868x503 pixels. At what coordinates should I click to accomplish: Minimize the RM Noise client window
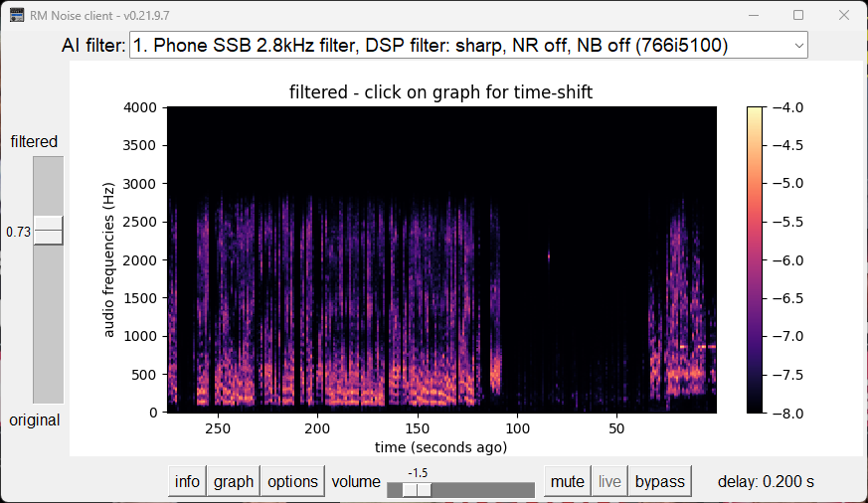(752, 15)
